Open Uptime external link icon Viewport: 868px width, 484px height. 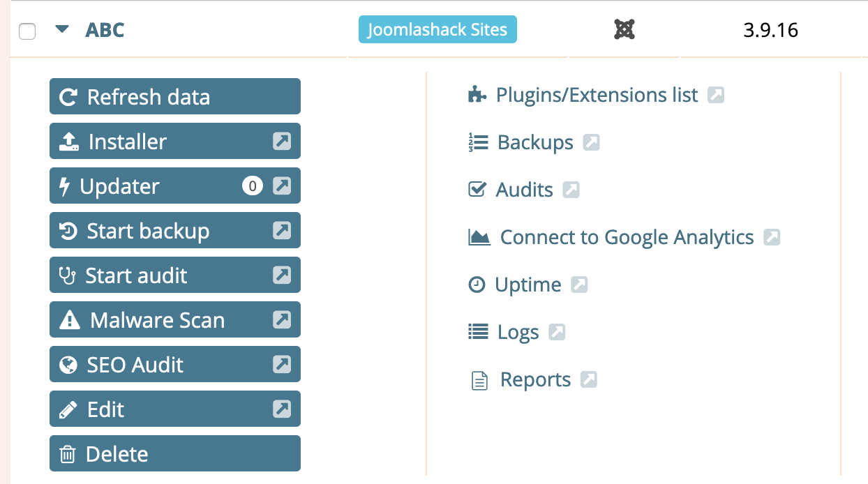point(580,285)
